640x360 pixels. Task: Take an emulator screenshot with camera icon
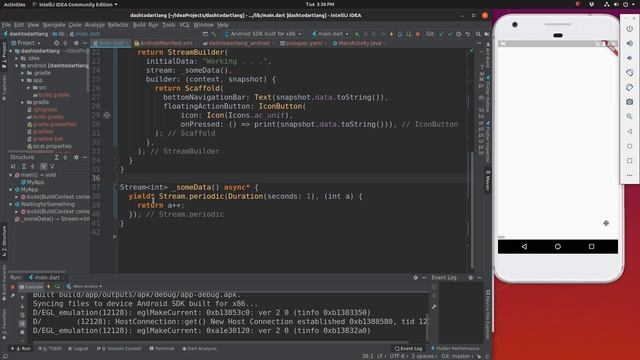(x=629, y=102)
